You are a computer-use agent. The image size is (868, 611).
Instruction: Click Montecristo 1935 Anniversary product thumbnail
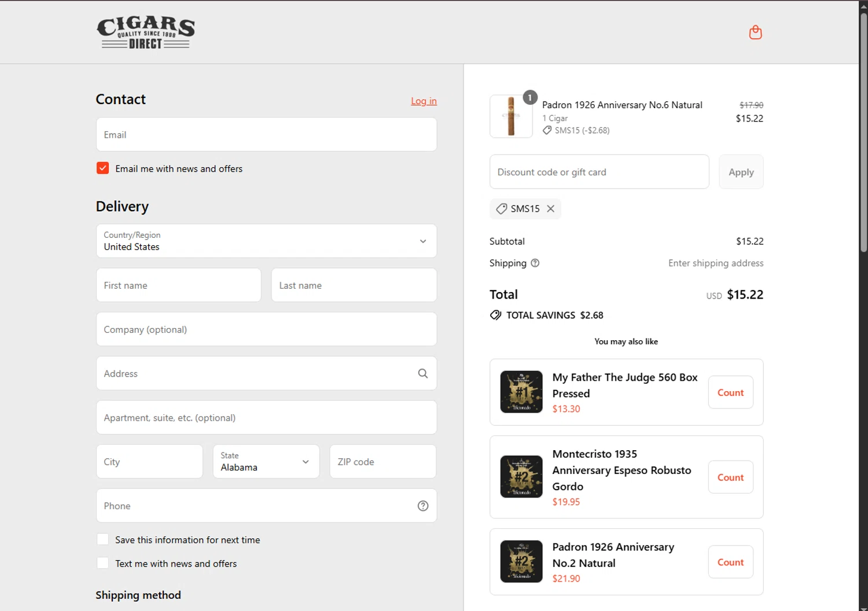click(521, 477)
